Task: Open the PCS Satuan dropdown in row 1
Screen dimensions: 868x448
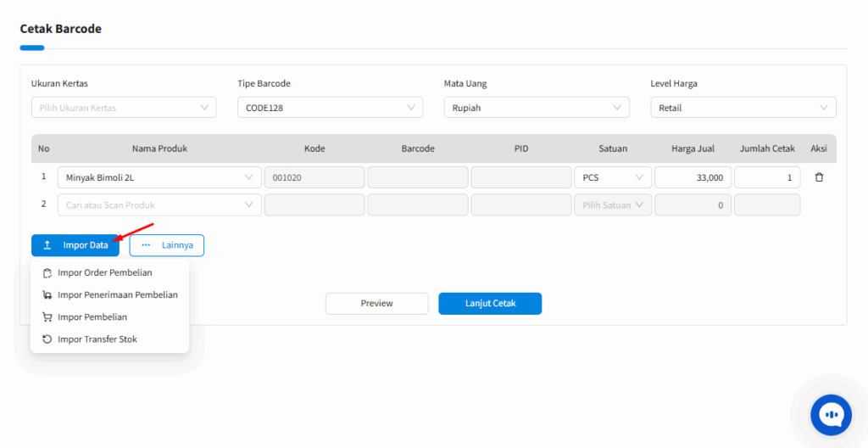Action: (612, 177)
